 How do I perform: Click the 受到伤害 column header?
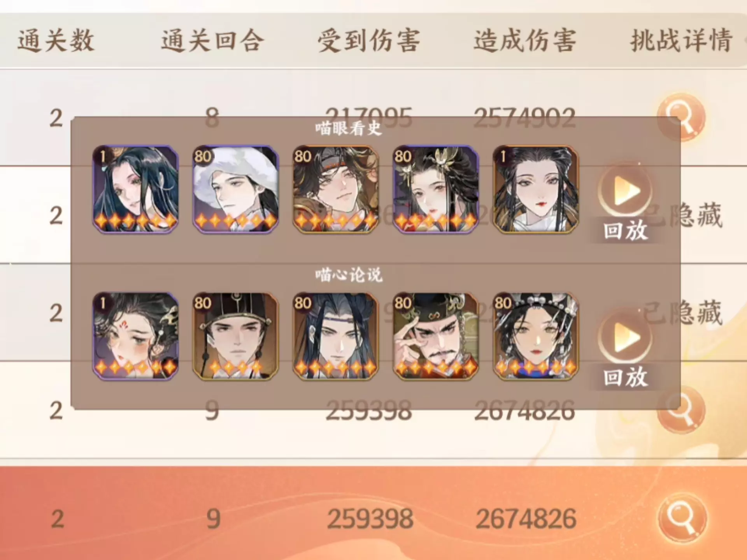point(368,40)
